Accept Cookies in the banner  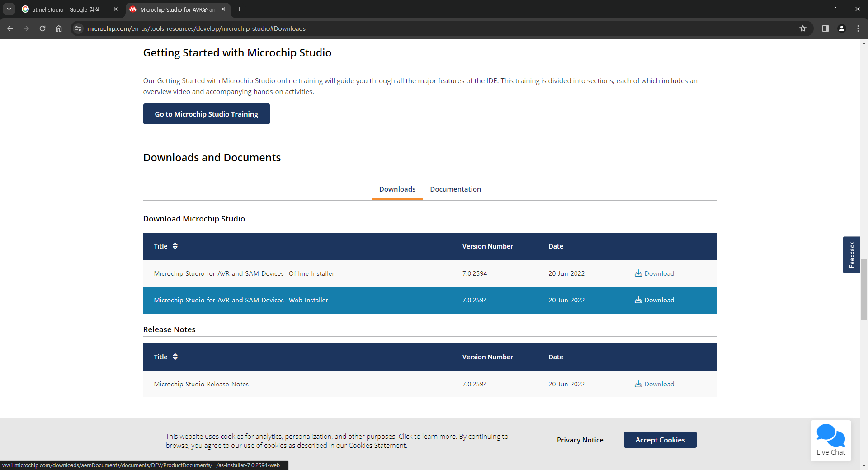point(660,440)
